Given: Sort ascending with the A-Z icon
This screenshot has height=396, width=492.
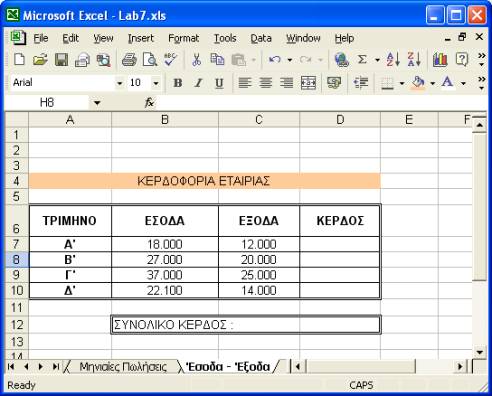Looking at the screenshot, I should click(393, 60).
